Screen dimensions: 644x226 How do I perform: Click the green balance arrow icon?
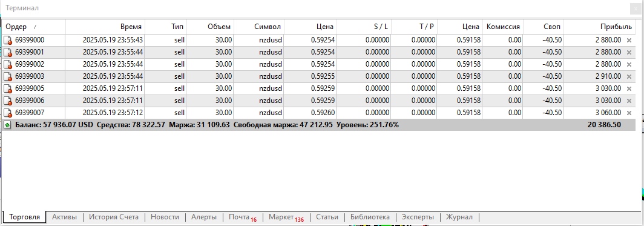point(7,125)
